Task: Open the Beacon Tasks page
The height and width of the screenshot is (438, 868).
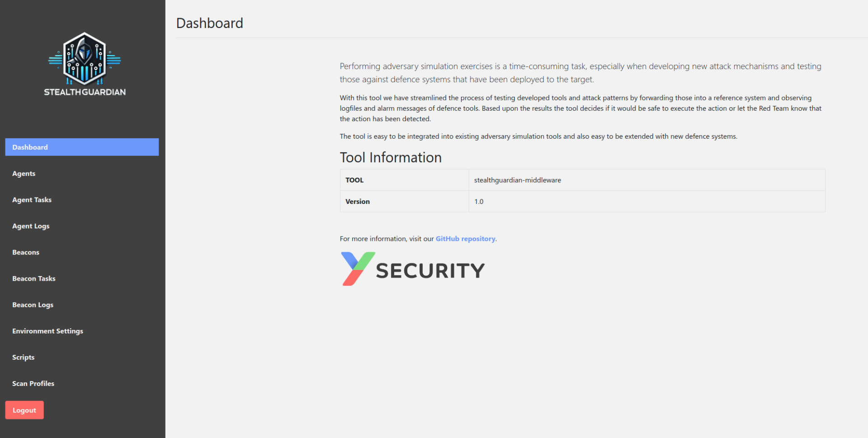Action: (x=34, y=278)
